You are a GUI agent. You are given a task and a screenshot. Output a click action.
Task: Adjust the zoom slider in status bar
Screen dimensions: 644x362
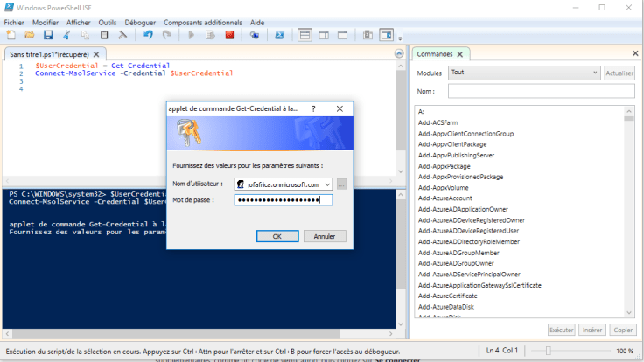548,351
